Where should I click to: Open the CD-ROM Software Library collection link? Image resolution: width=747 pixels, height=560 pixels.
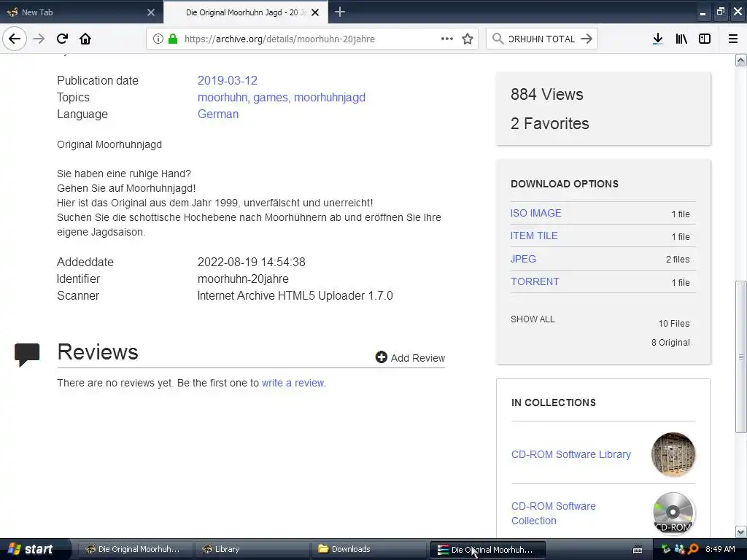[570, 454]
